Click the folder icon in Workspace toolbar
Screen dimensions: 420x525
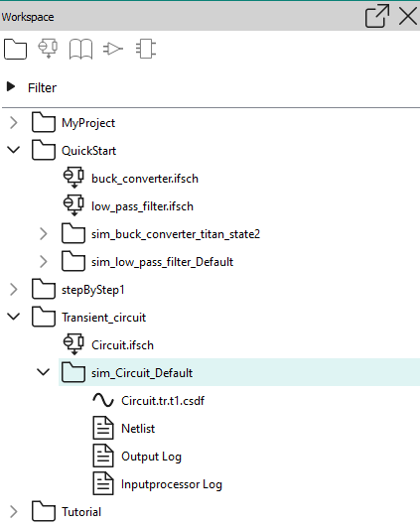16,50
